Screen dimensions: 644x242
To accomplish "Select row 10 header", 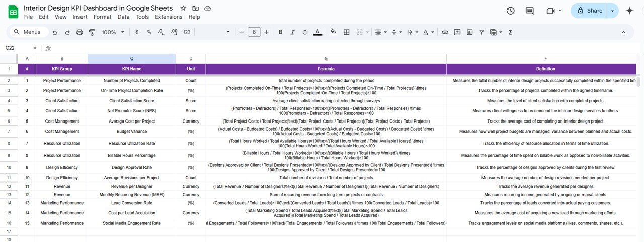I will coord(9,168).
